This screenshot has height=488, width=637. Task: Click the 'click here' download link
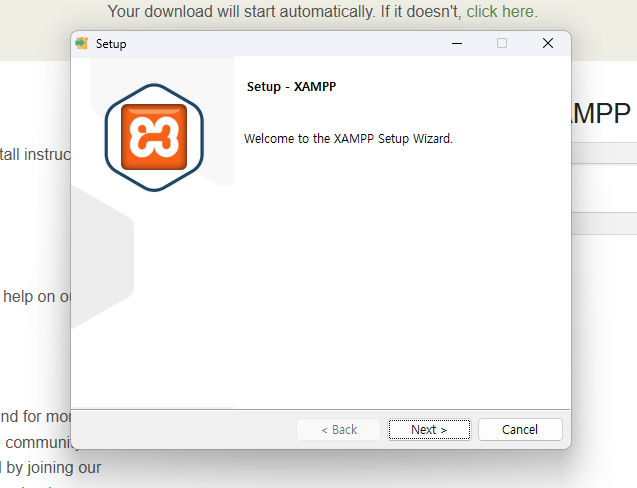pyautogui.click(x=500, y=11)
